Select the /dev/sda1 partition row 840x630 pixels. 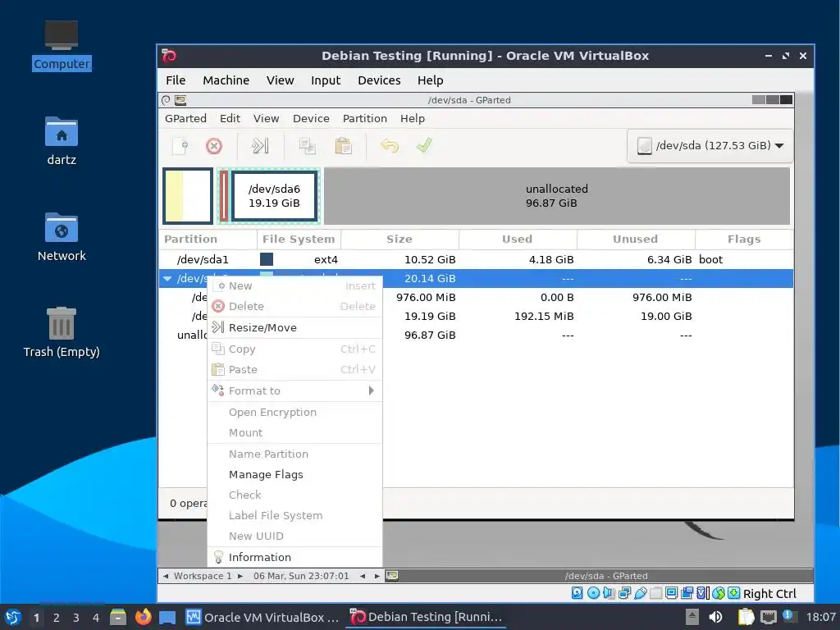point(476,260)
